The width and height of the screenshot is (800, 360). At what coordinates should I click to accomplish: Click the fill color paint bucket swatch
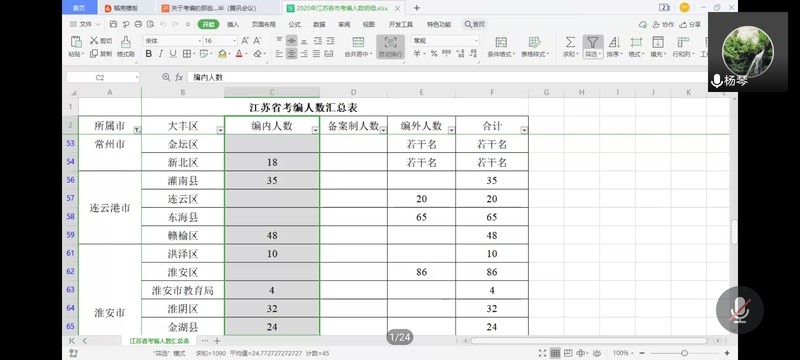pos(222,54)
